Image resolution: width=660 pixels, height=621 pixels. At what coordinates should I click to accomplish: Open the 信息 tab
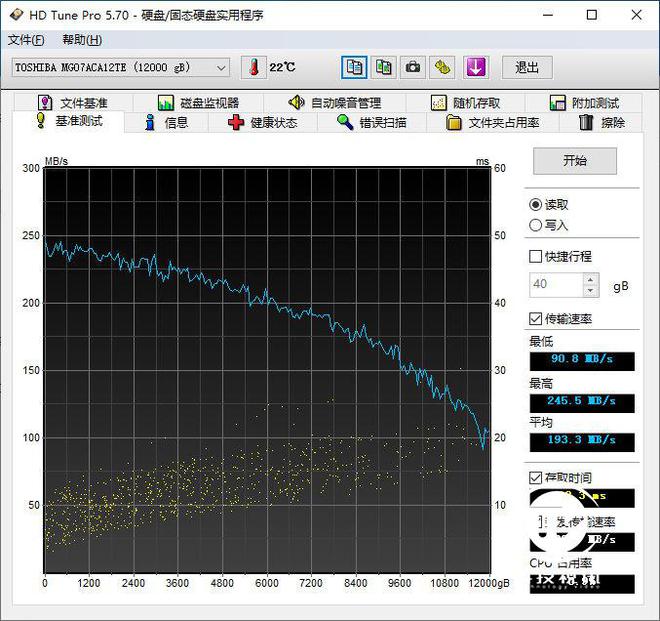pyautogui.click(x=166, y=123)
